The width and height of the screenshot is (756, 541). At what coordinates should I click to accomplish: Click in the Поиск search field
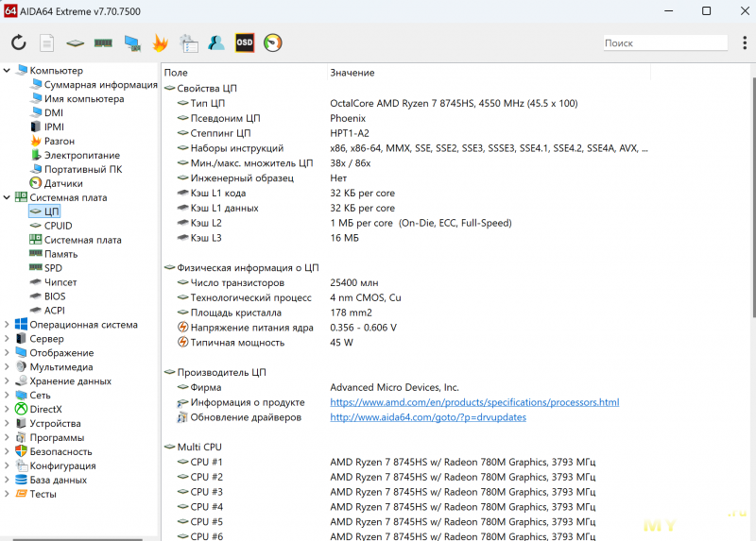[x=665, y=42]
